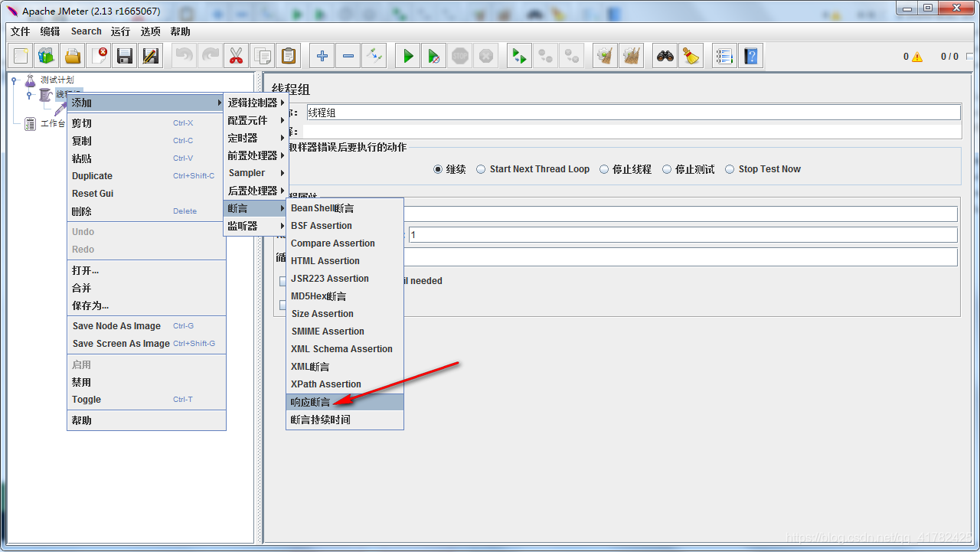Click Start no pauses icon
Viewport: 980px width, 552px height.
434,56
